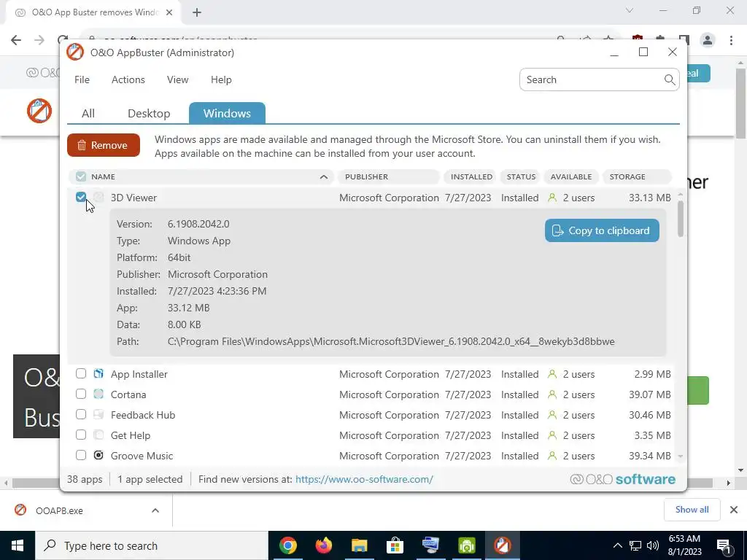Click the app list vertical scrollbar thumb
This screenshot has height=560, width=747.
(681, 219)
